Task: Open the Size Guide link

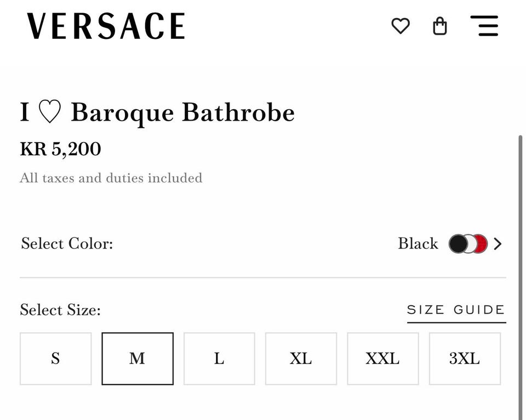Action: [x=456, y=310]
